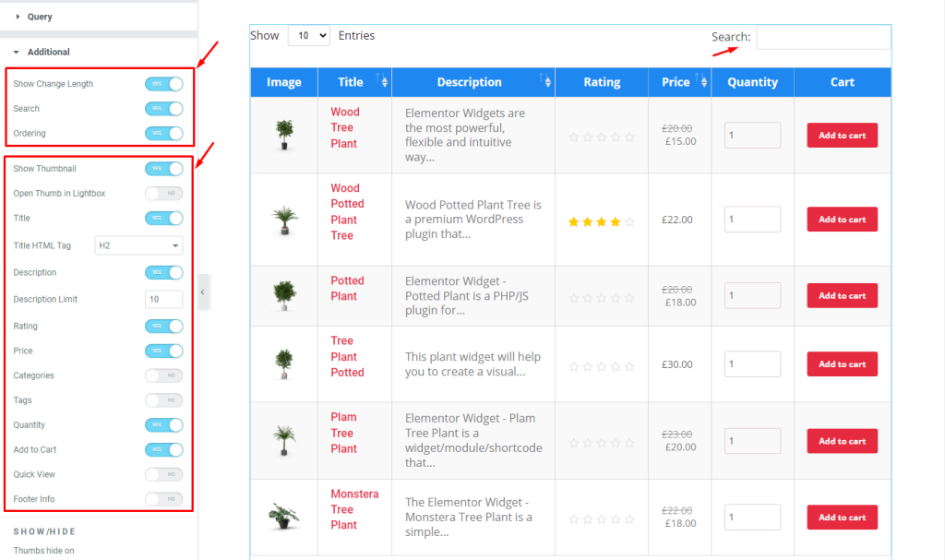The width and height of the screenshot is (945, 560).
Task: Toggle the Search switch off
Action: (164, 109)
